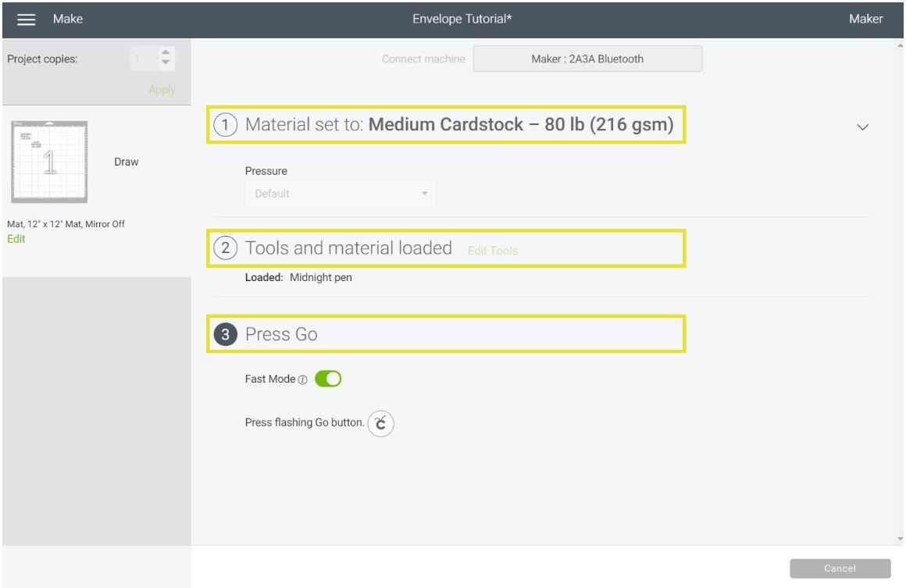Decrease project copies with down arrow
This screenshot has width=906, height=588.
point(166,62)
